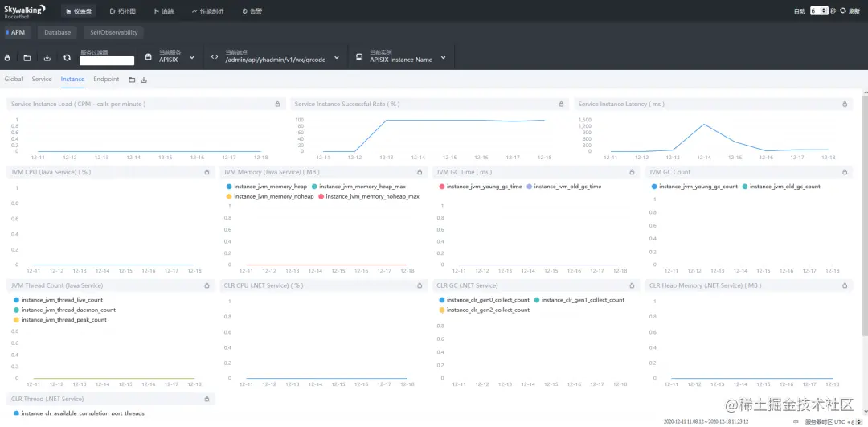Toggle instance_jvm_old_gc_count legend series
This screenshot has width=868, height=427.
pyautogui.click(x=780, y=187)
